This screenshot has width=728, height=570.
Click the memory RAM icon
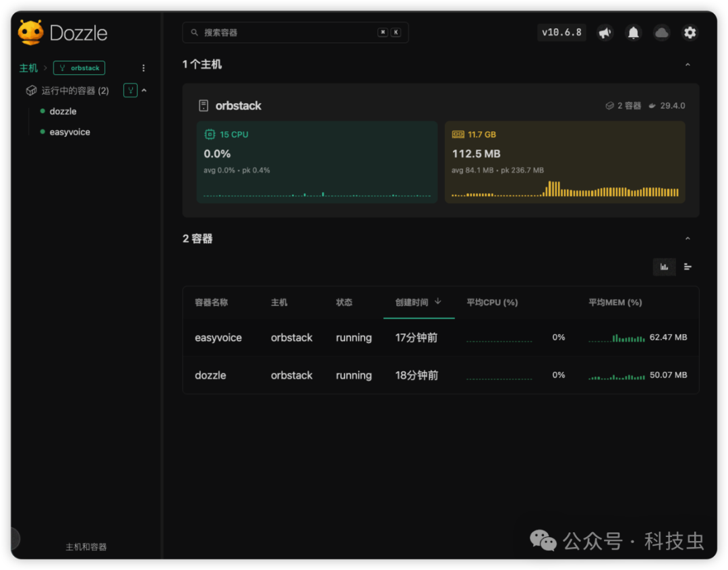pos(458,135)
